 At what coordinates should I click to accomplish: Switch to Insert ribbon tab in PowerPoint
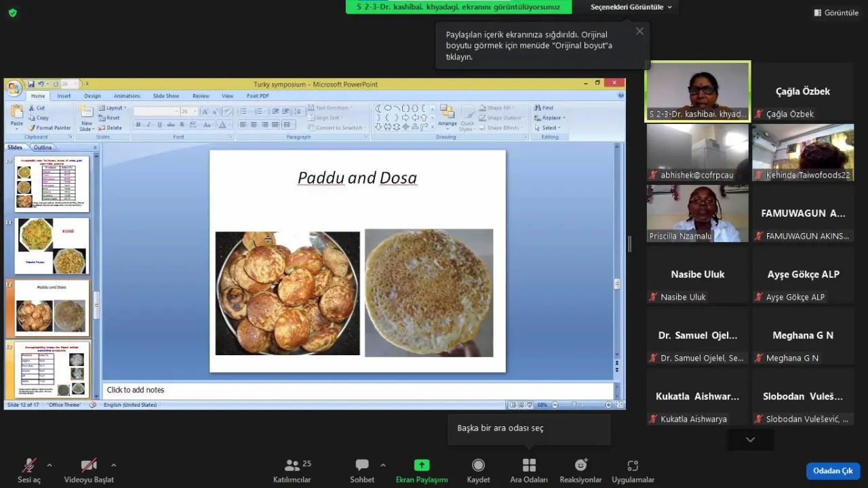pyautogui.click(x=64, y=96)
